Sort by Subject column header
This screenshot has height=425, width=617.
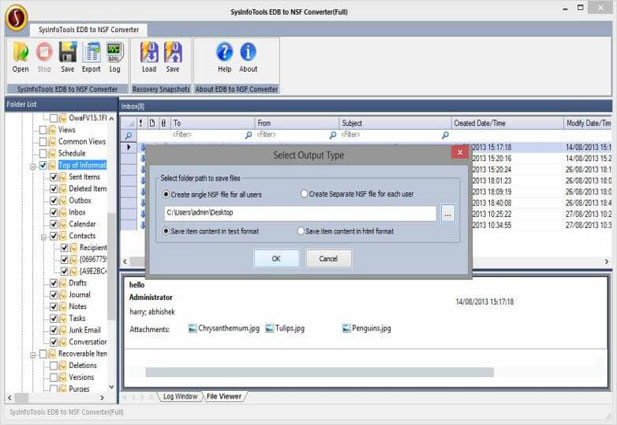[x=394, y=123]
